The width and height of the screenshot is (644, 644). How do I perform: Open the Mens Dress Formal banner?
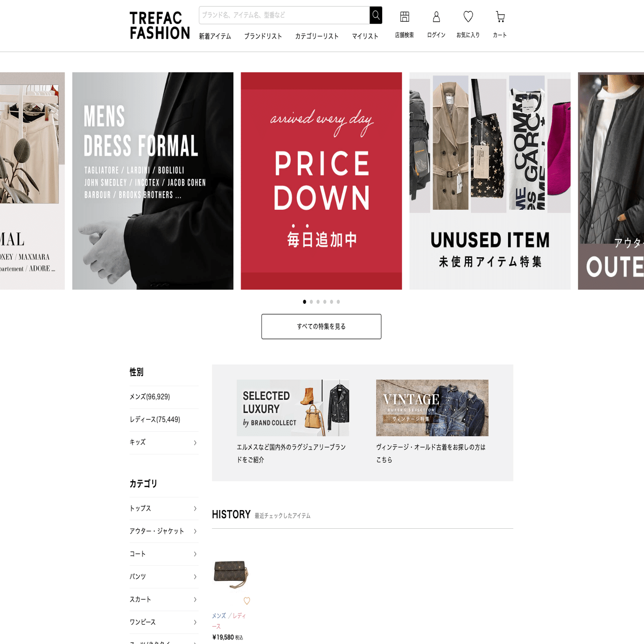(x=153, y=181)
